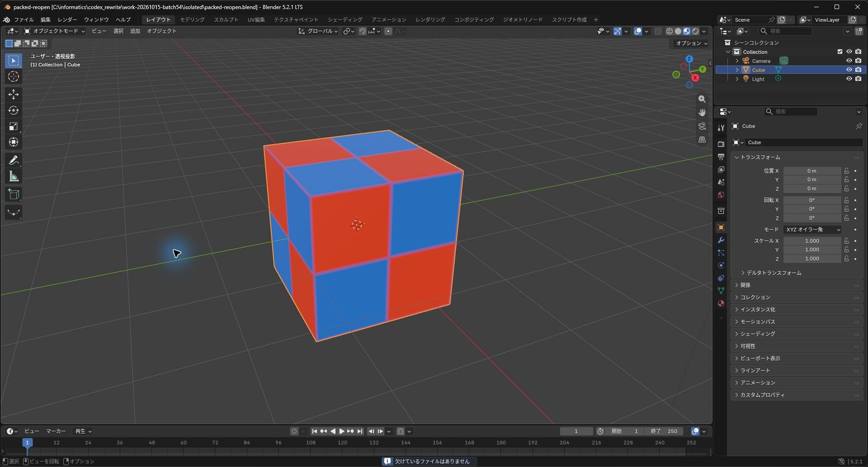The image size is (868, 467).
Task: Click the End frame 250 field
Action: point(665,431)
